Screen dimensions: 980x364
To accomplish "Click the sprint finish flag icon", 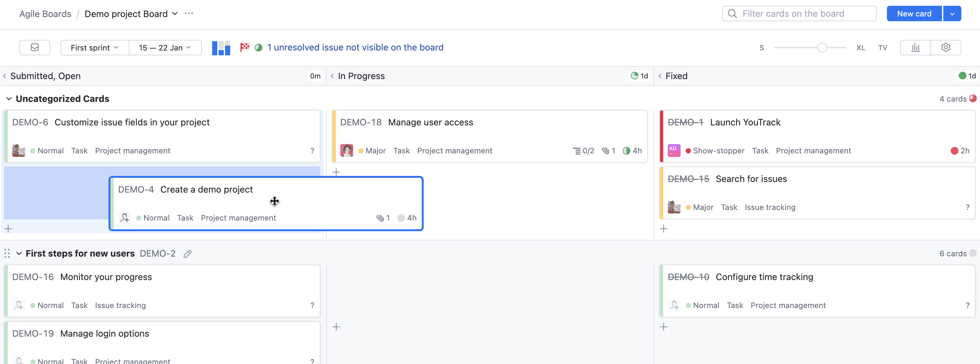I will (x=245, y=48).
